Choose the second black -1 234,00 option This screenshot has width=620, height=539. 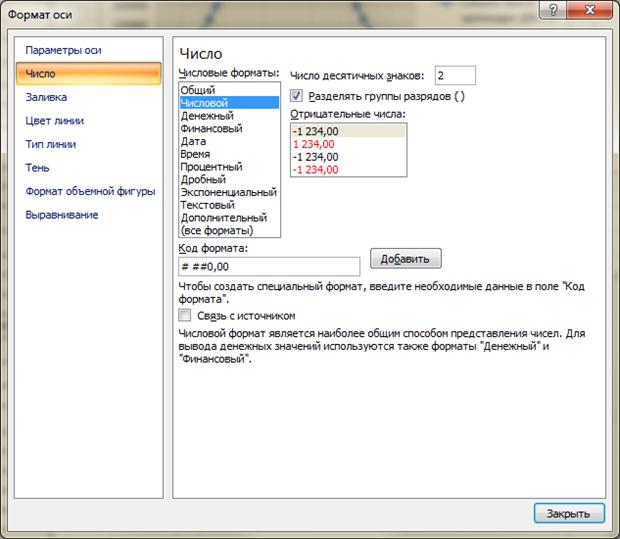[x=348, y=157]
